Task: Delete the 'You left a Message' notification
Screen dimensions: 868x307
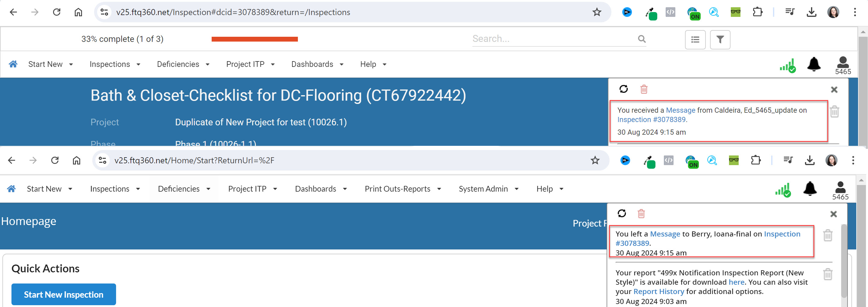Action: click(x=828, y=235)
